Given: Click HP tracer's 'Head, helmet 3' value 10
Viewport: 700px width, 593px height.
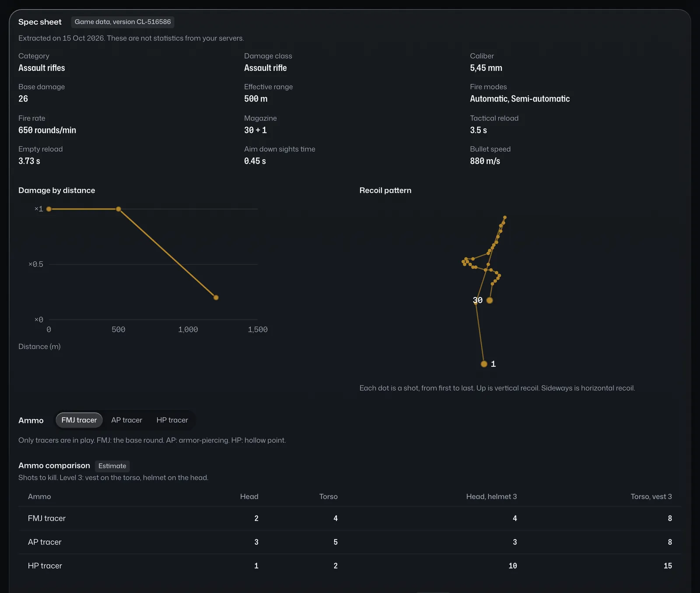Looking at the screenshot, I should point(513,566).
